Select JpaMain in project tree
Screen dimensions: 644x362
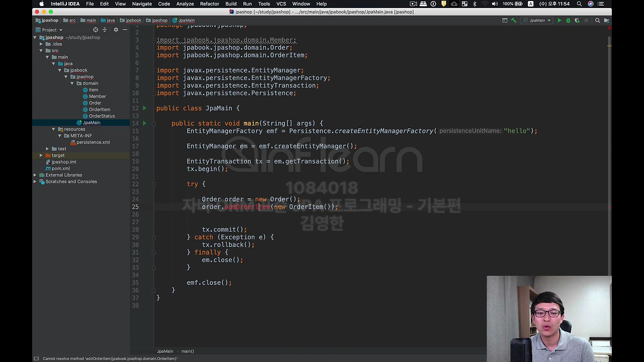coord(92,123)
